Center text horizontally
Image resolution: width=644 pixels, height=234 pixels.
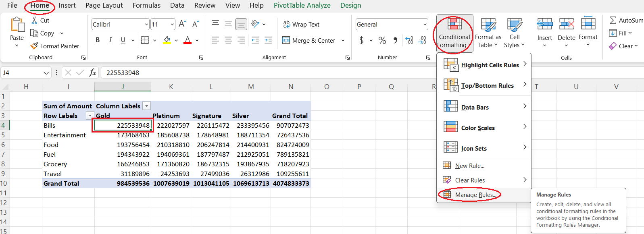point(228,40)
